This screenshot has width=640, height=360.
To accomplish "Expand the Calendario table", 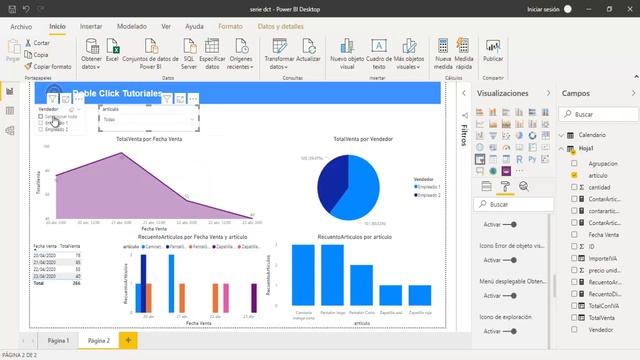I will tap(562, 135).
